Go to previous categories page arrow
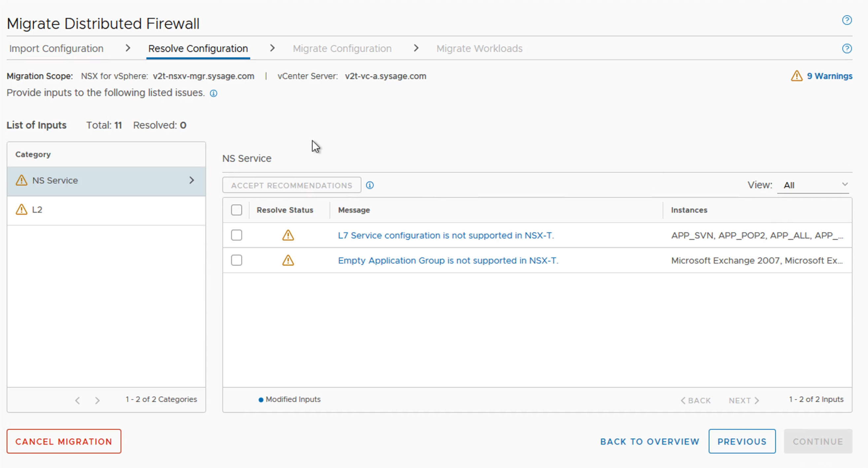 78,400
